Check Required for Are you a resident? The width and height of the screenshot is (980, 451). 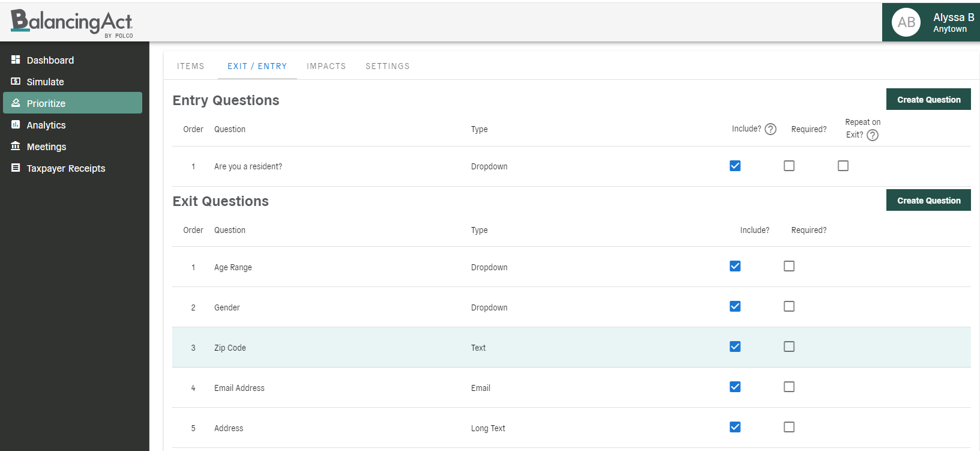[789, 166]
